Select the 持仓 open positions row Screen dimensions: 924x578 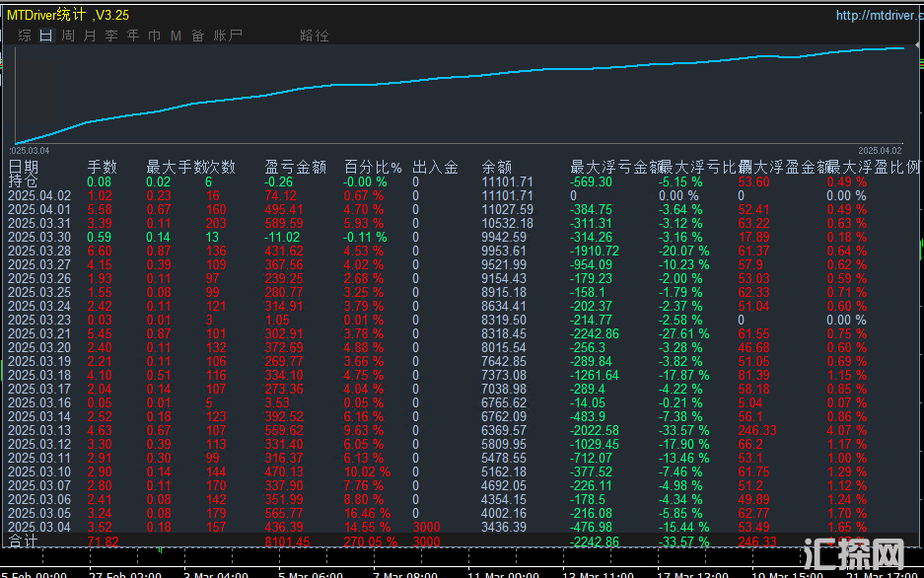24,181
